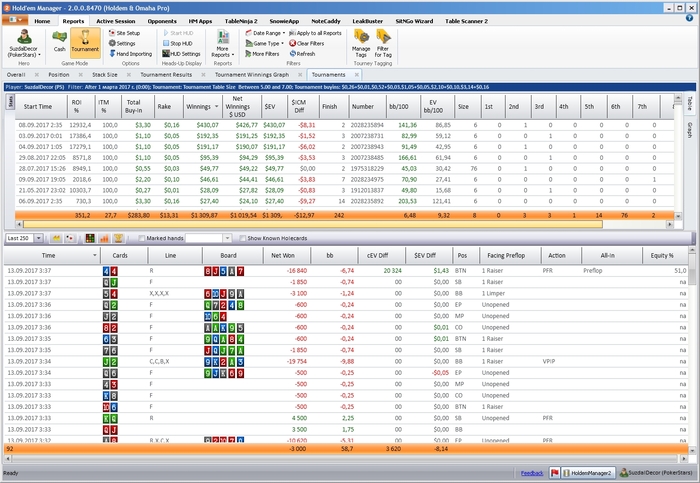Open Settings in Options group
The image size is (700, 483).
coord(122,43)
